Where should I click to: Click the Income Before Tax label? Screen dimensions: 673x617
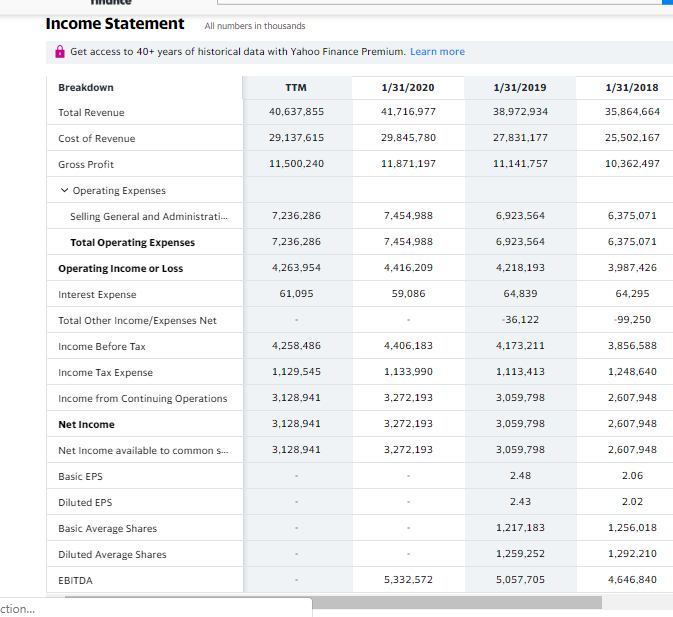pos(102,346)
